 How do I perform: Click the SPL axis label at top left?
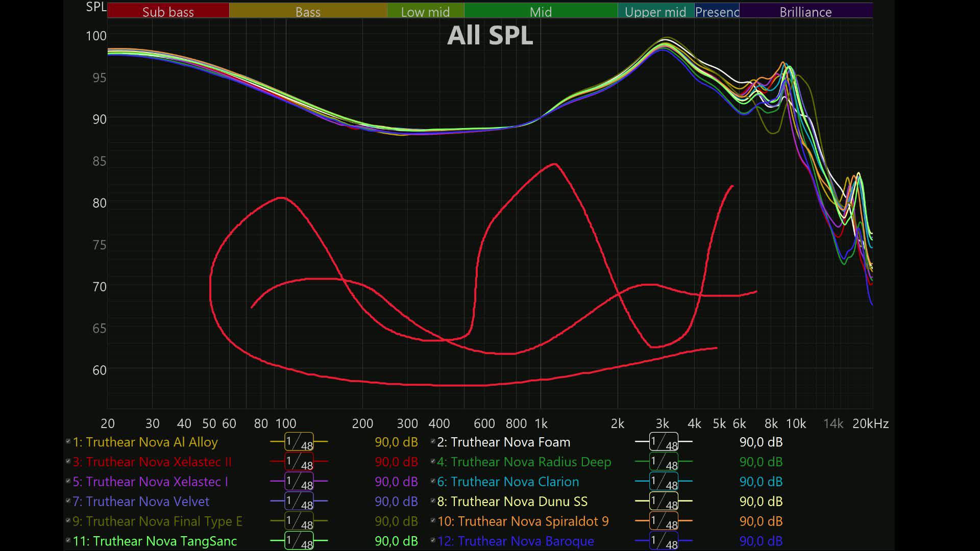click(96, 7)
